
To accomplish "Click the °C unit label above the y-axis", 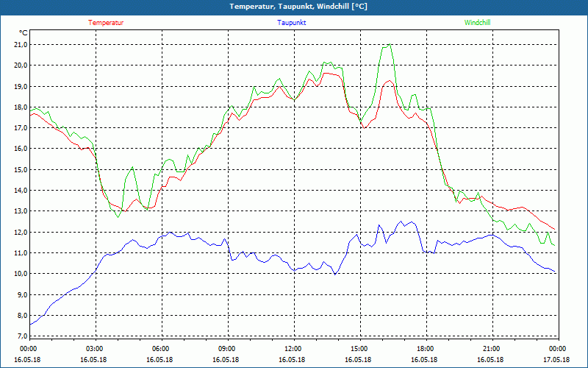I will click(24, 32).
